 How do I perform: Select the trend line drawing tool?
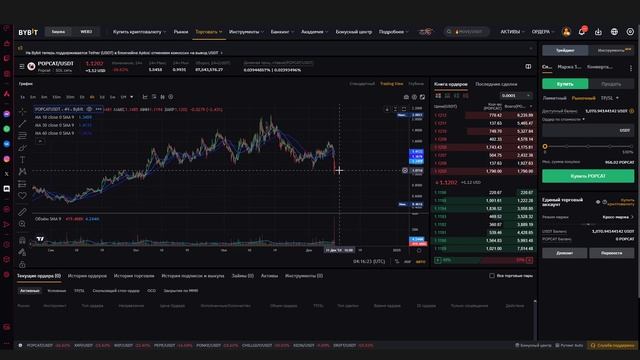click(x=22, y=123)
